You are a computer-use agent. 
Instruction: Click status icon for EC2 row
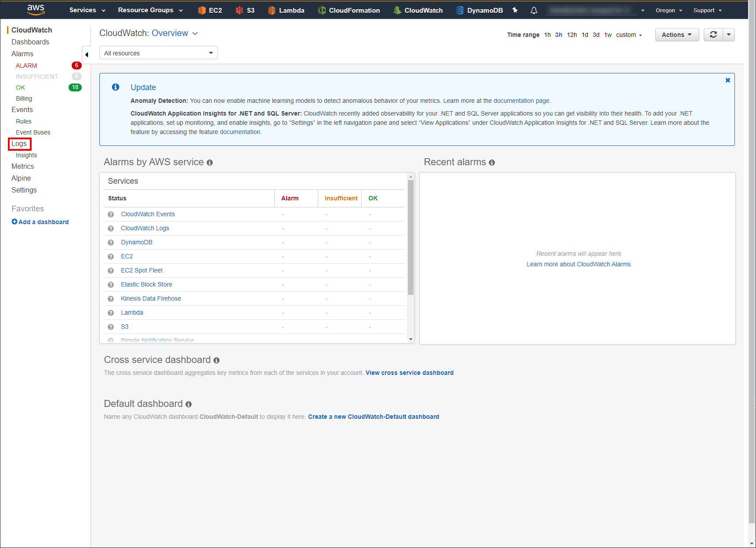111,257
